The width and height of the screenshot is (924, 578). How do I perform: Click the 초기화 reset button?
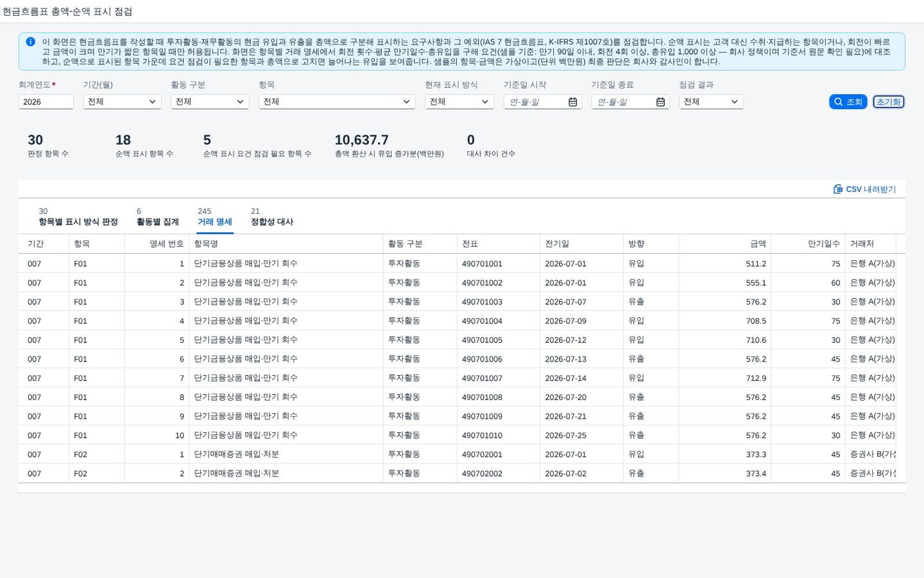(x=889, y=101)
